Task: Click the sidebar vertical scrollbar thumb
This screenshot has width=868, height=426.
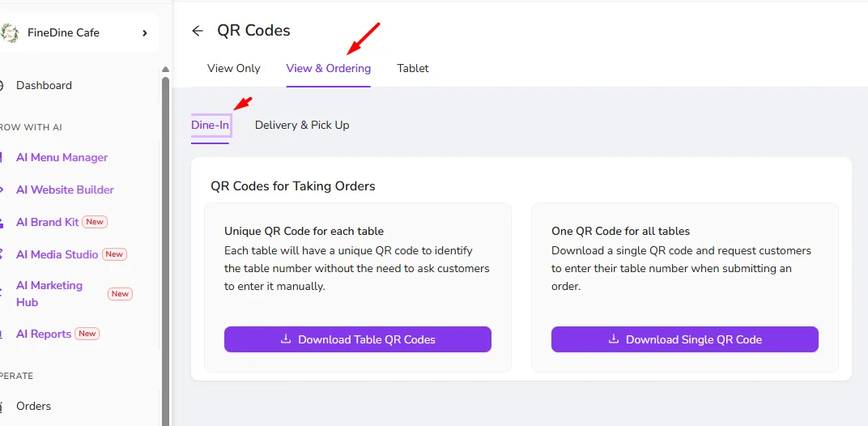Action: coord(165,252)
